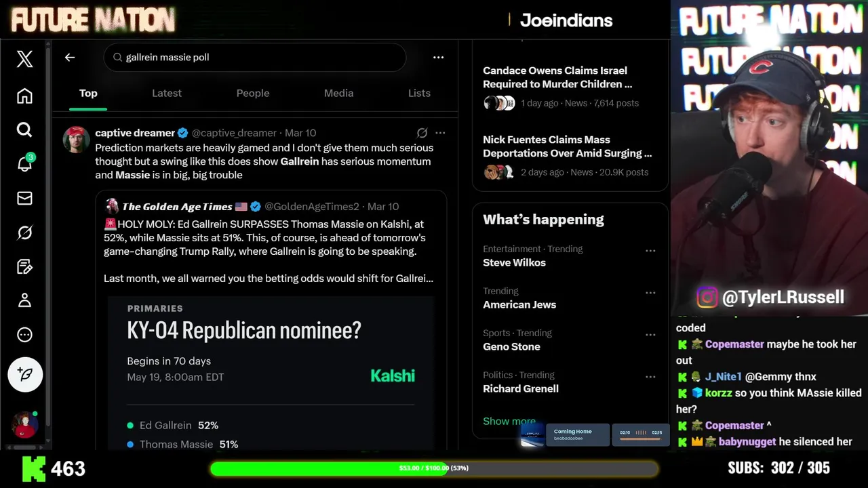Open Messages envelope icon

(24, 198)
